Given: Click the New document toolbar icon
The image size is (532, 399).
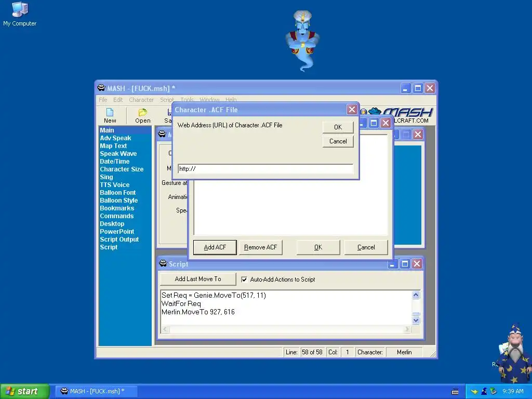Looking at the screenshot, I should click(x=110, y=116).
